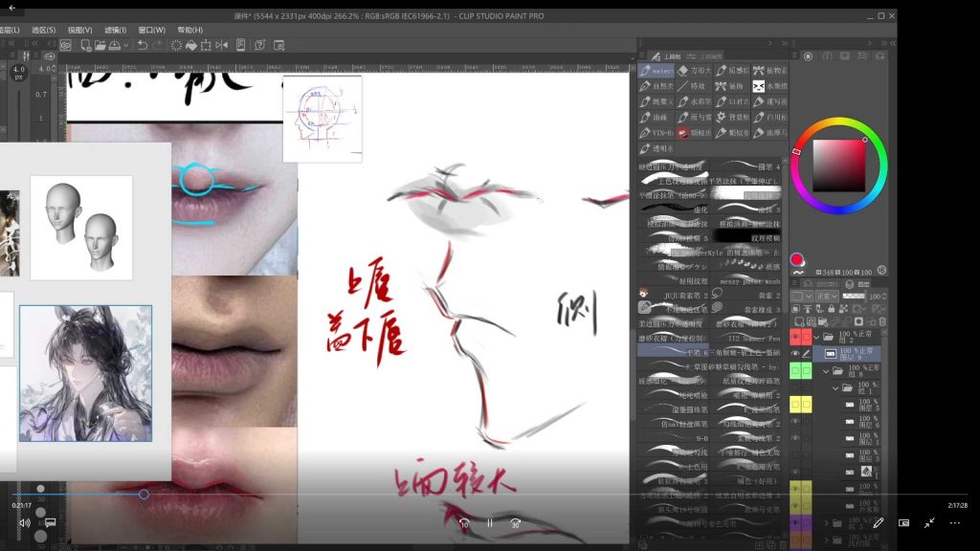Click the video seek bar handle
The width and height of the screenshot is (980, 551).
(144, 495)
